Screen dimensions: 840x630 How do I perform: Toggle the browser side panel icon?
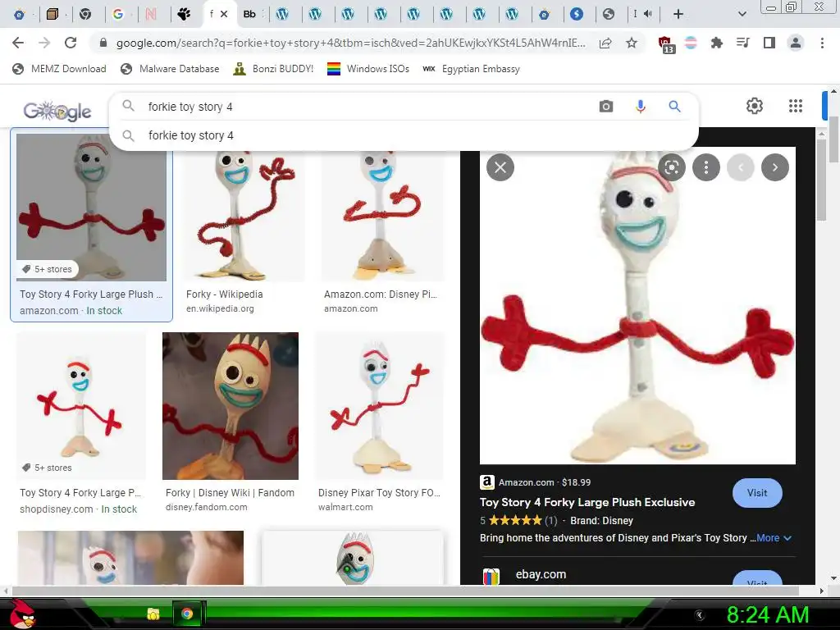(769, 43)
